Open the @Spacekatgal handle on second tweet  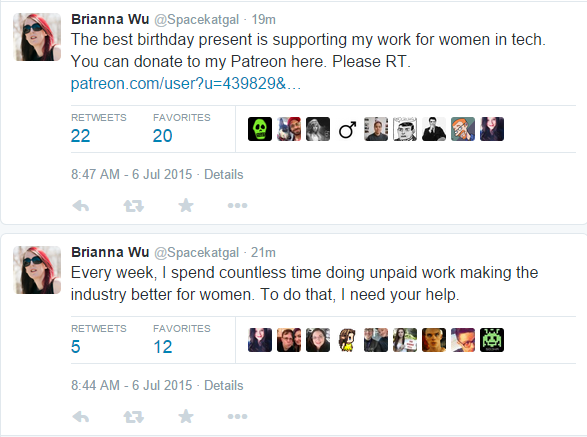(x=197, y=252)
